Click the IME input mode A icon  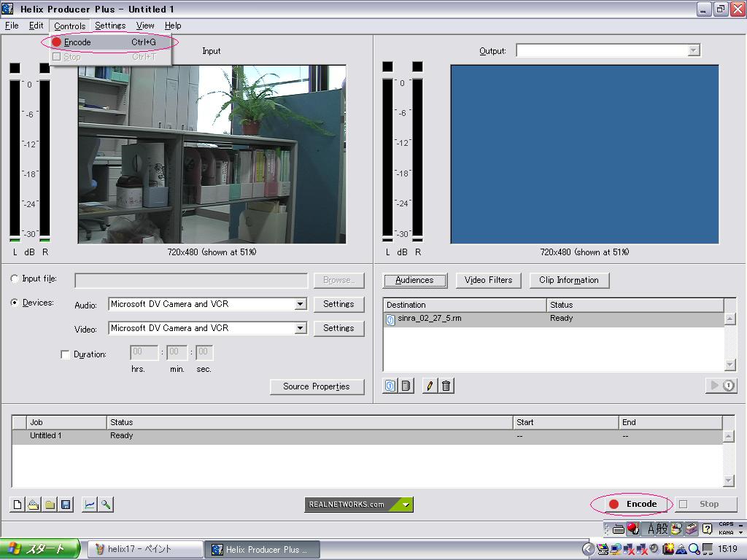(651, 529)
